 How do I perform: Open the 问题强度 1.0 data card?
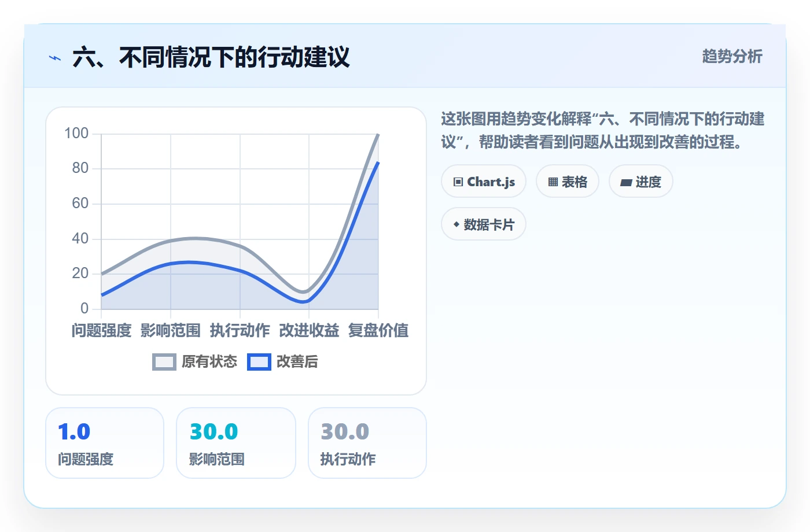pos(105,443)
